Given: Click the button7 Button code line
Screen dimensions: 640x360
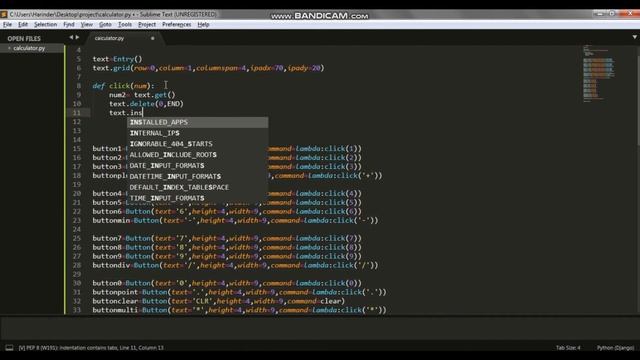Looking at the screenshot, I should pyautogui.click(x=227, y=238).
